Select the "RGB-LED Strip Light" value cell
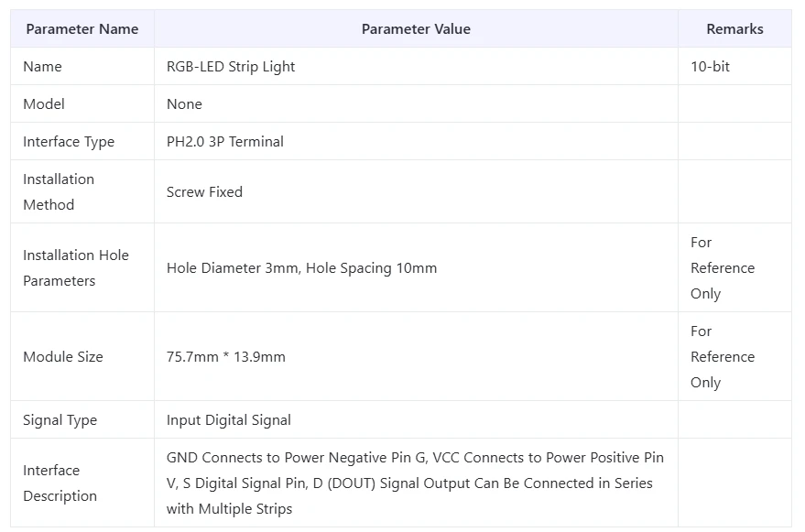Image resolution: width=805 pixels, height=532 pixels. 231,67
